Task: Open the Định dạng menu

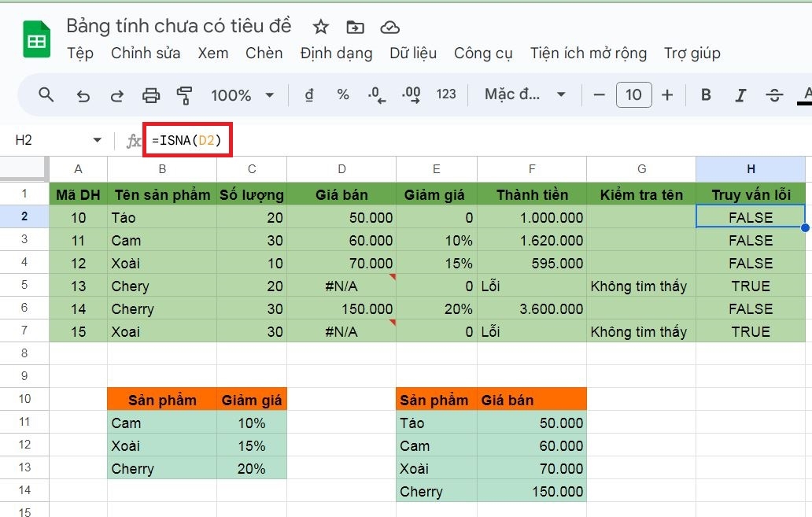Action: 336,54
